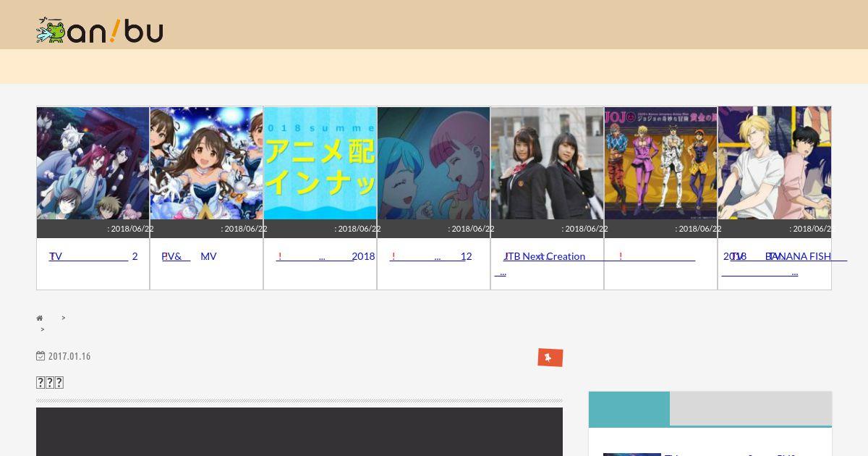Image resolution: width=868 pixels, height=456 pixels.
Task: Open the blue and pink haired girls thumbnail
Action: 434,163
